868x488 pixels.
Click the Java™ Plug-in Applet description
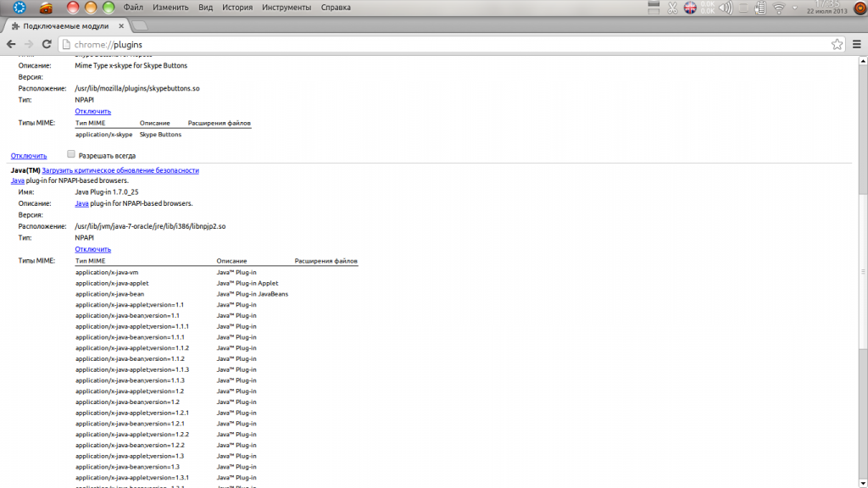[x=248, y=283]
